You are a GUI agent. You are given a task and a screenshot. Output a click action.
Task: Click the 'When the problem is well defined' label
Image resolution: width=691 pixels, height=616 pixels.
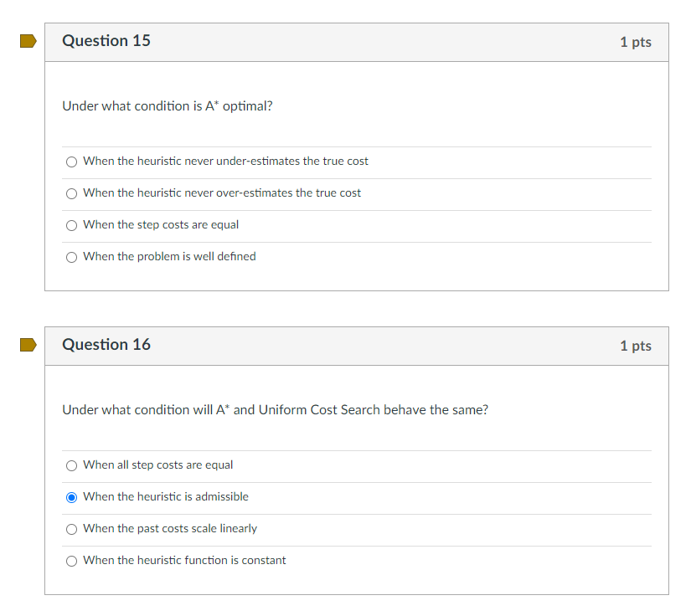pos(169,256)
